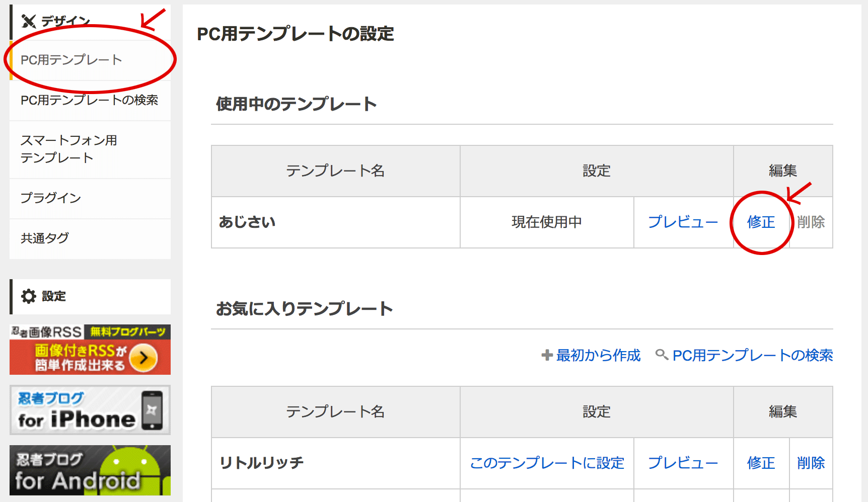Click the design tools icon in sidebar
The image size is (868, 502).
pyautogui.click(x=29, y=21)
